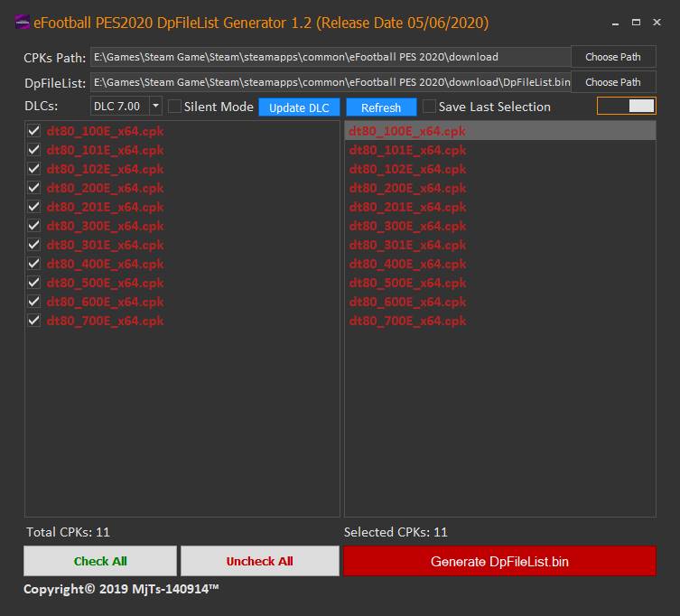Maximize the DpFileList Generator window
The width and height of the screenshot is (680, 616).
click(636, 22)
